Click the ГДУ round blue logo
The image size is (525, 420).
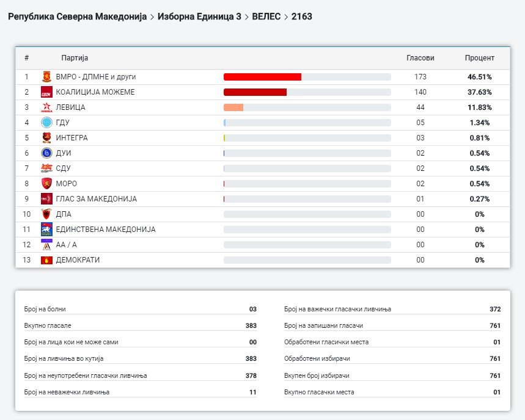tap(46, 123)
